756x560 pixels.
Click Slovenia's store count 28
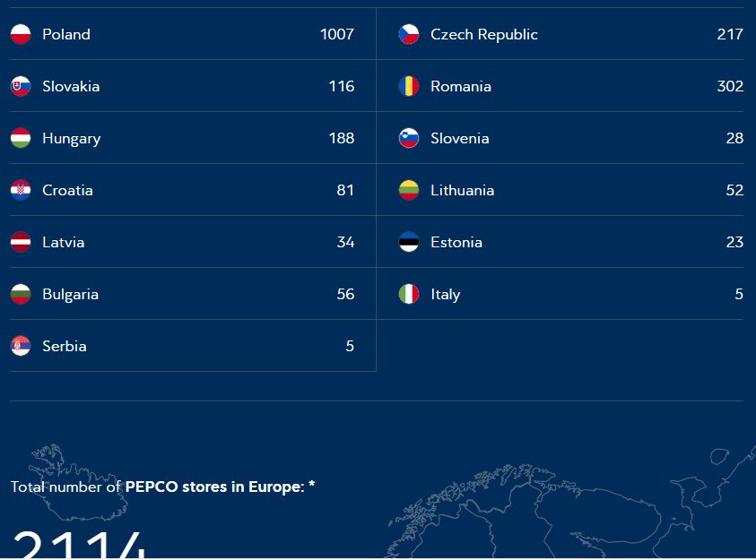(734, 138)
